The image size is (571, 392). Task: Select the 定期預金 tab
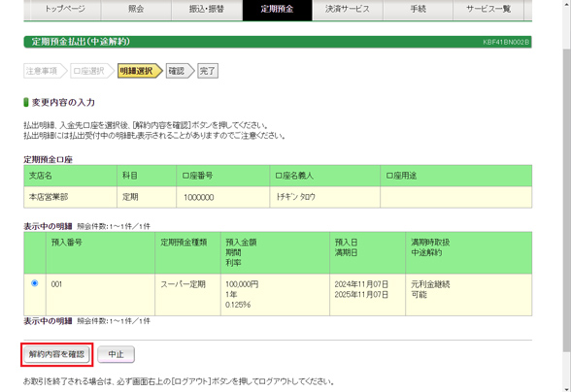tap(277, 10)
